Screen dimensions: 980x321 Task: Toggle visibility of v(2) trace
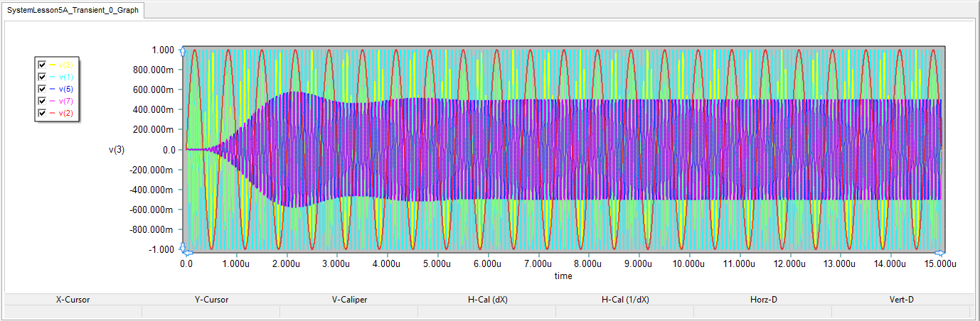[x=42, y=113]
